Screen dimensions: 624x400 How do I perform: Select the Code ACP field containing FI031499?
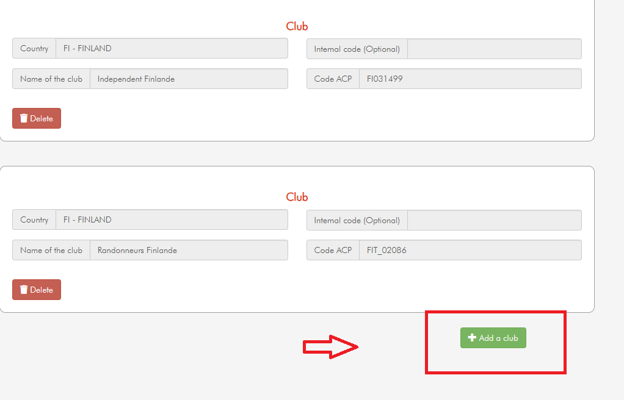click(470, 79)
